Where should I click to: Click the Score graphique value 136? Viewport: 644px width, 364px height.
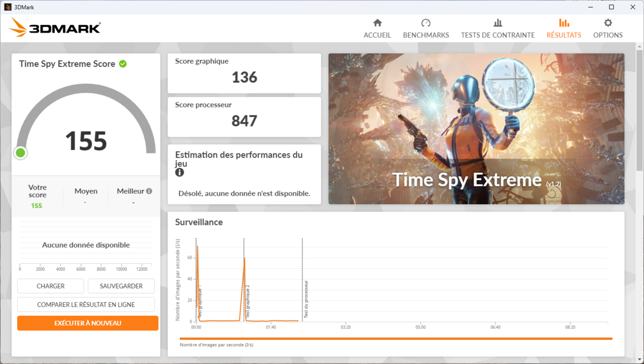245,77
